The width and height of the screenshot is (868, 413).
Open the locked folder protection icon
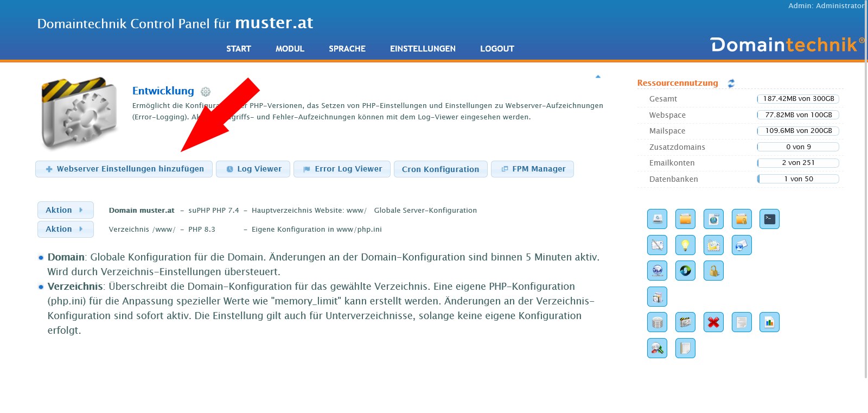click(742, 219)
